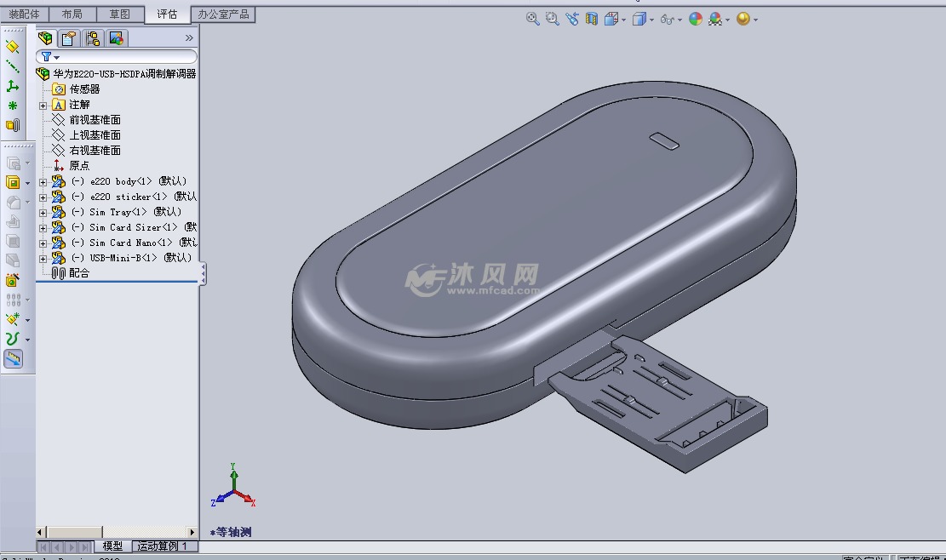
Task: Open the Apply Scene dropdown arrow
Action: coord(728,20)
